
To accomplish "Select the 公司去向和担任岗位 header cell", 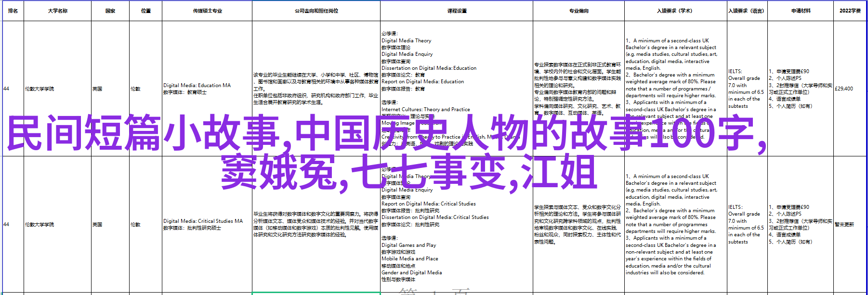I will (316, 11).
